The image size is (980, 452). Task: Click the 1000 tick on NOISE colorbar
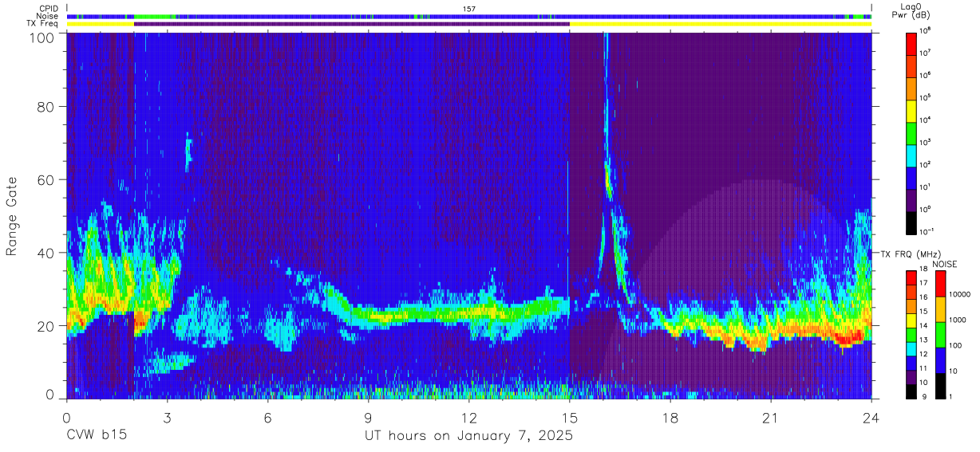pos(958,320)
